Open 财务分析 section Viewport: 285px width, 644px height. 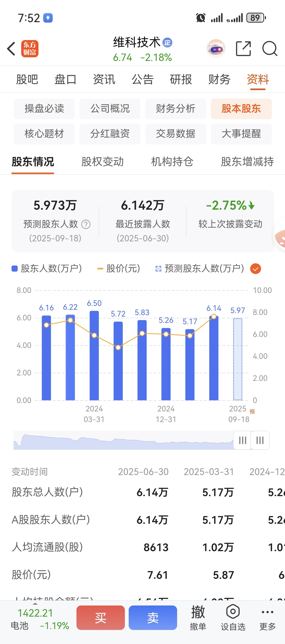pos(176,109)
